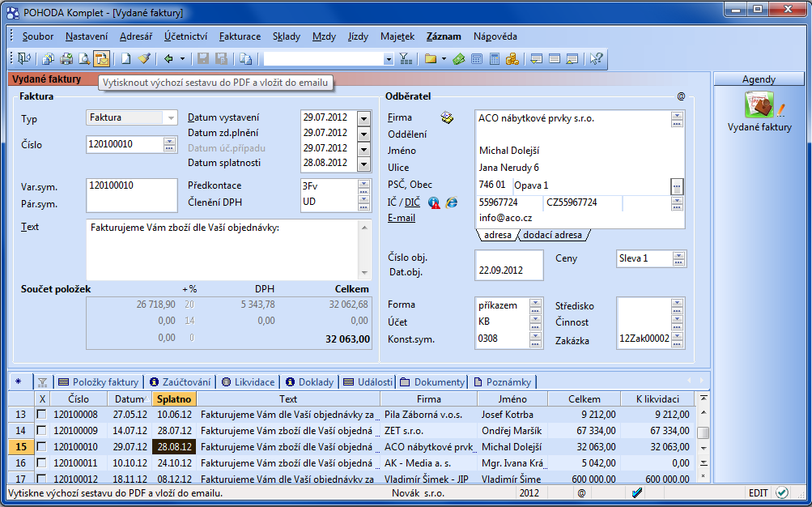The width and height of the screenshot is (812, 507).
Task: Open the Typ Faktura dropdown
Action: 170,118
